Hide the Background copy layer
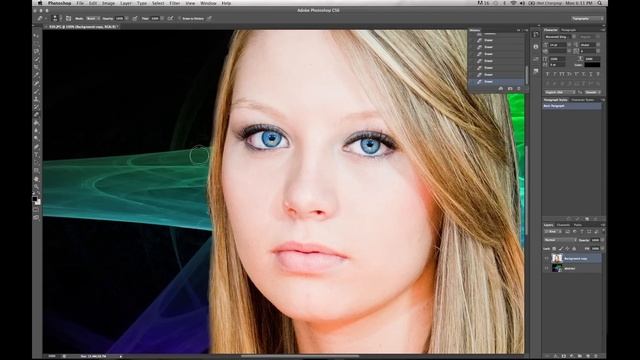This screenshot has height=360, width=640. tap(547, 258)
